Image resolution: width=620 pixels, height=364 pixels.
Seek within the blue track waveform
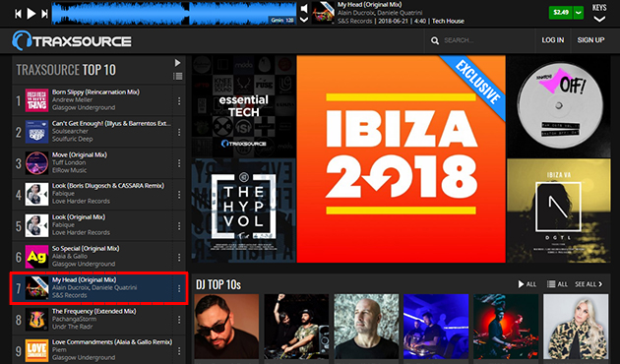tap(174, 14)
